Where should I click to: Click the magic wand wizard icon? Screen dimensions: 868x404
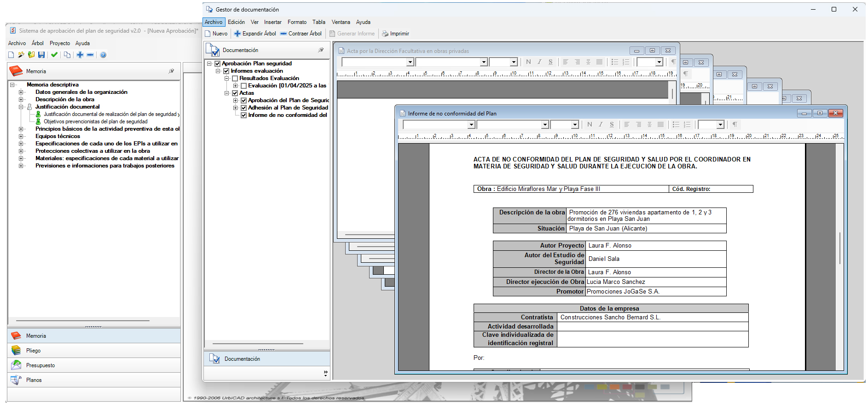(21, 55)
